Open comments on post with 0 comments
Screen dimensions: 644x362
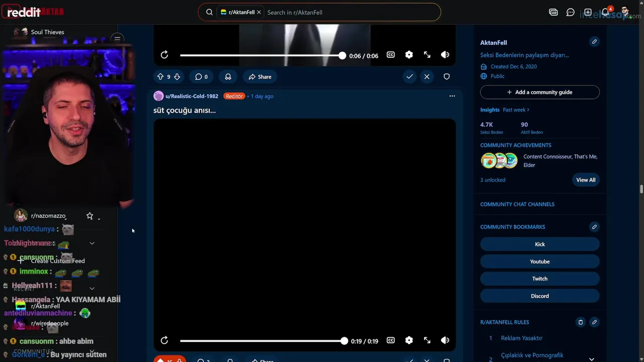pos(201,77)
